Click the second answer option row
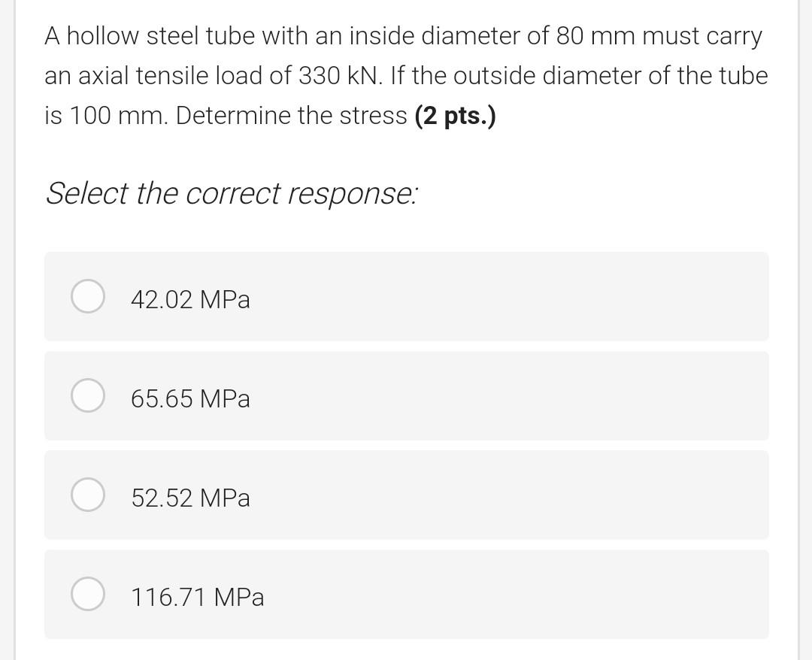The image size is (812, 660). (407, 395)
